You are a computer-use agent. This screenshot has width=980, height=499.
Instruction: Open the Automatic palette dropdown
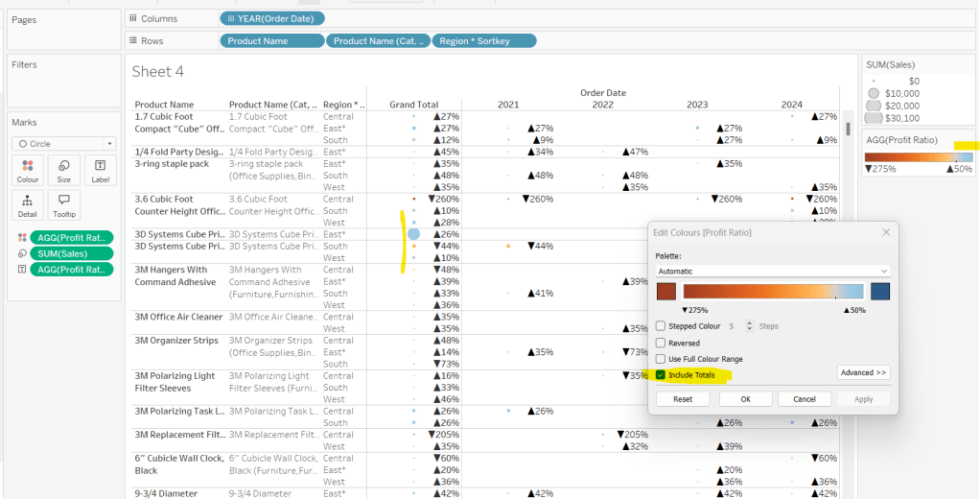click(x=772, y=272)
